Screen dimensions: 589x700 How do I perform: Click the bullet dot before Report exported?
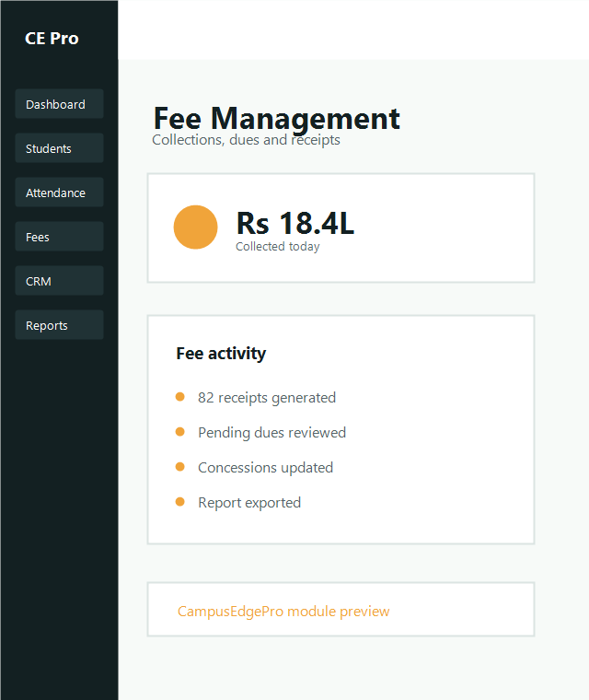[180, 502]
